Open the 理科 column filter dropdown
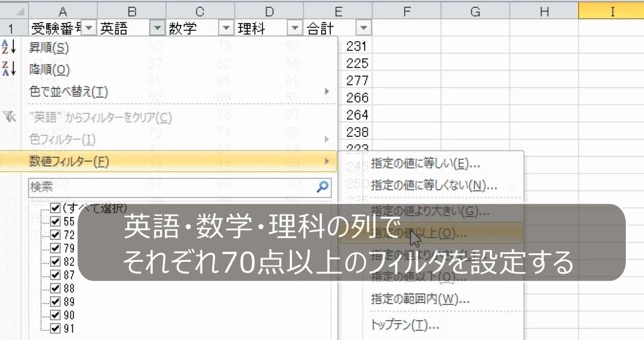This screenshot has height=340, width=644. point(294,28)
